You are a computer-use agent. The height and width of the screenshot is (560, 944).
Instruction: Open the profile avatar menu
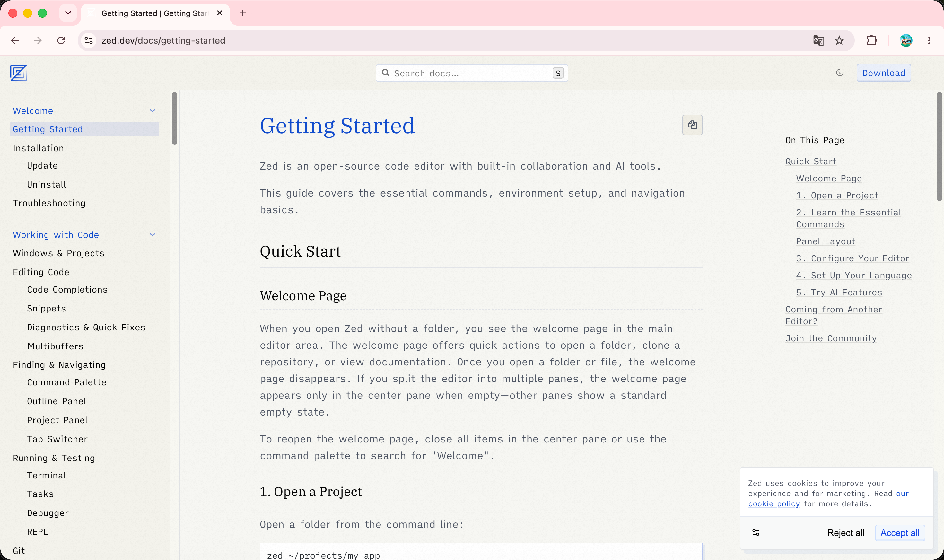click(906, 40)
